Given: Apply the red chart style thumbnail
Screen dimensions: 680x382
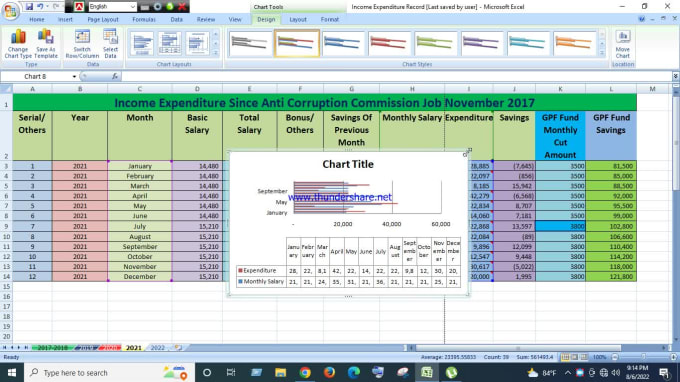Looking at the screenshot, I should (389, 43).
